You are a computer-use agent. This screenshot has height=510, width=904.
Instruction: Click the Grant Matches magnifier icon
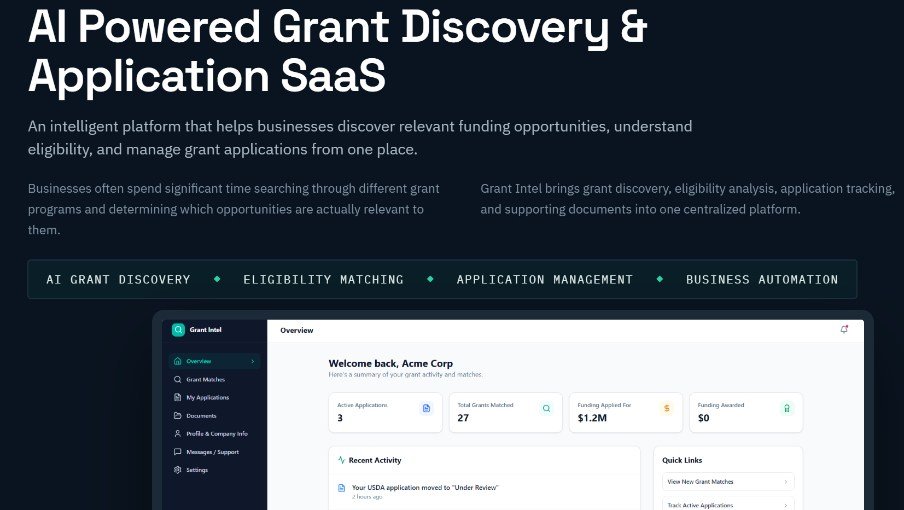click(x=178, y=379)
